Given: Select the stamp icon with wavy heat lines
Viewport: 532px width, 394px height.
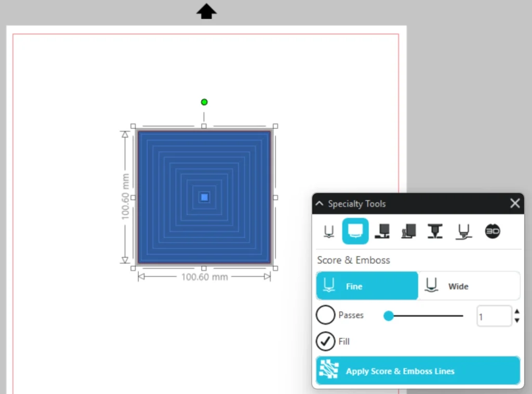Looking at the screenshot, I should (409, 232).
